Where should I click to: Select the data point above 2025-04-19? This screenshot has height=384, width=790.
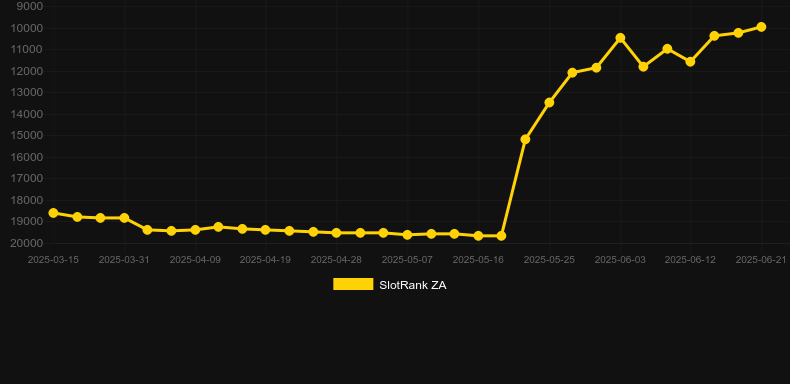pyautogui.click(x=266, y=230)
